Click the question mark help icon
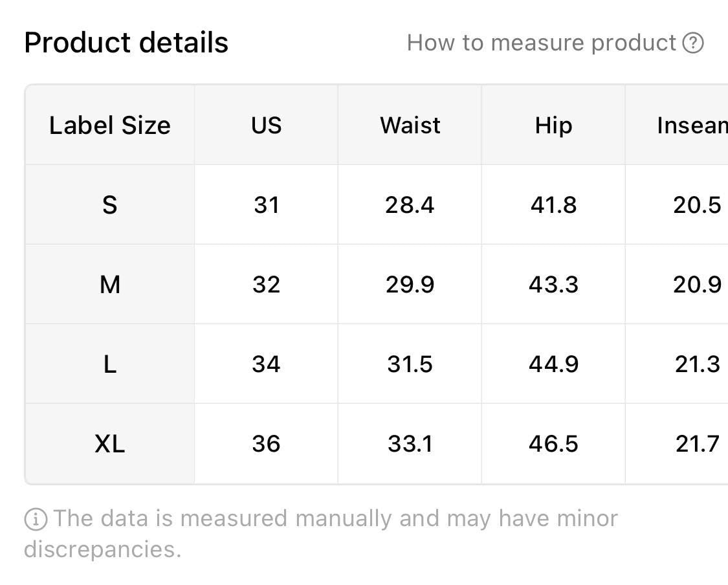 pyautogui.click(x=693, y=43)
